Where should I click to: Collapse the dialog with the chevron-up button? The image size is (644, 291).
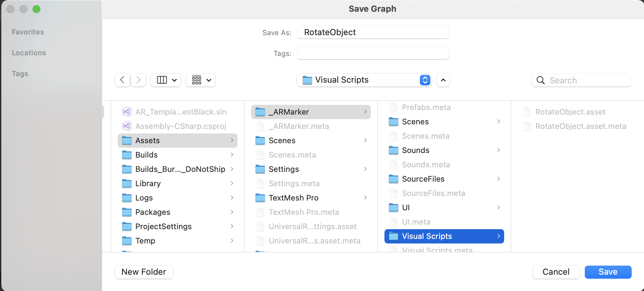(x=443, y=80)
